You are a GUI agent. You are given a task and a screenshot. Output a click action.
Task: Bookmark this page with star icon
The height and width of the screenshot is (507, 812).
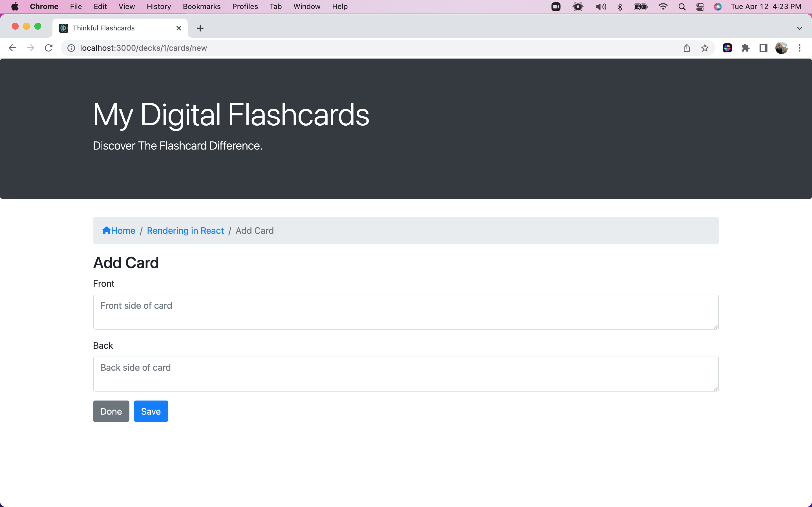(x=705, y=48)
